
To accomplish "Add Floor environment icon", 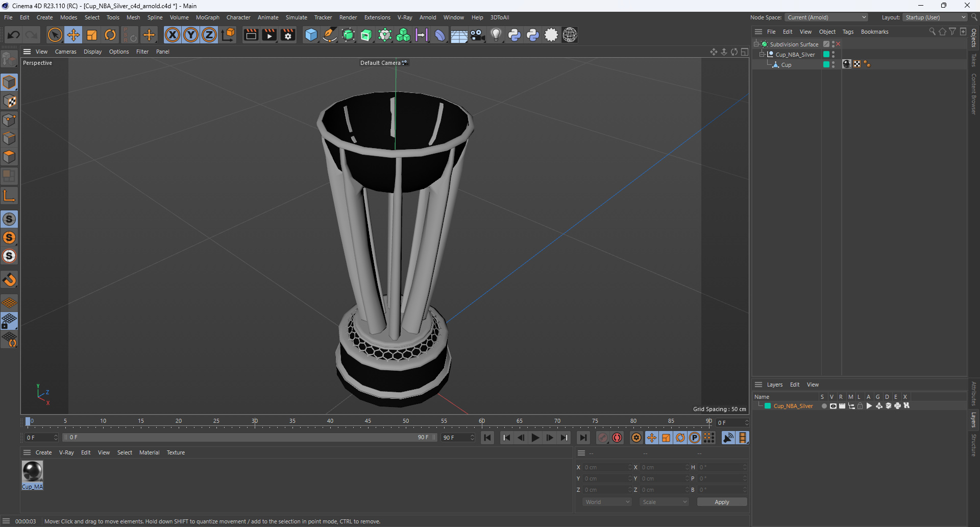I will pos(459,35).
